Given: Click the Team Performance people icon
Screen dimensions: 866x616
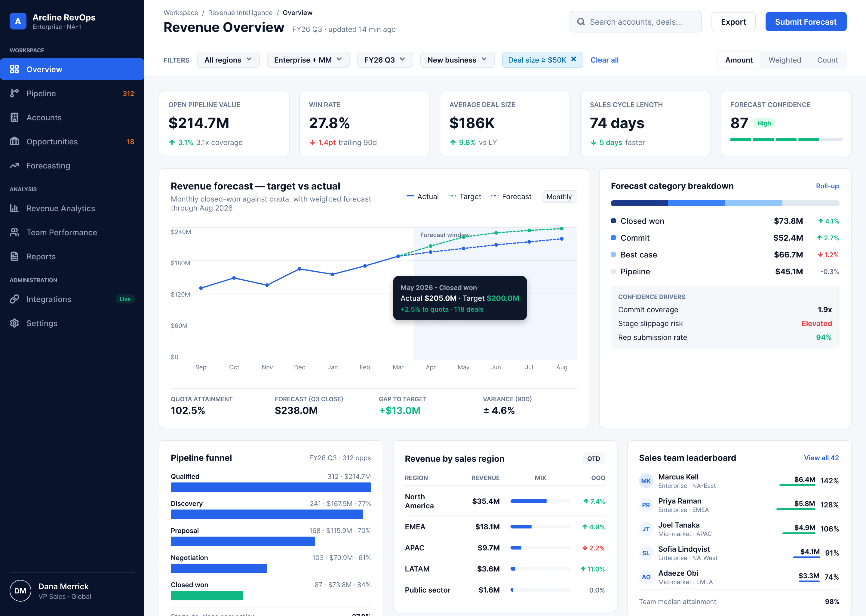Looking at the screenshot, I should tap(14, 232).
